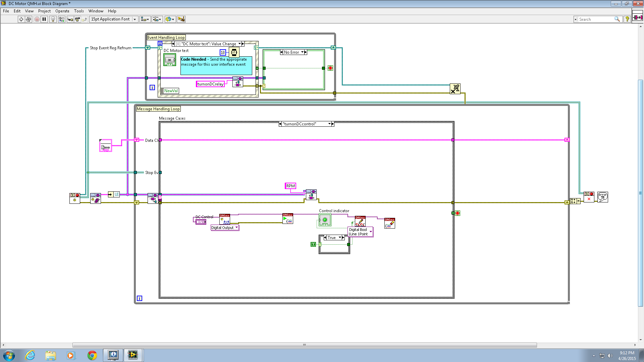Toggle Highlight Execution light bulb

[53, 19]
